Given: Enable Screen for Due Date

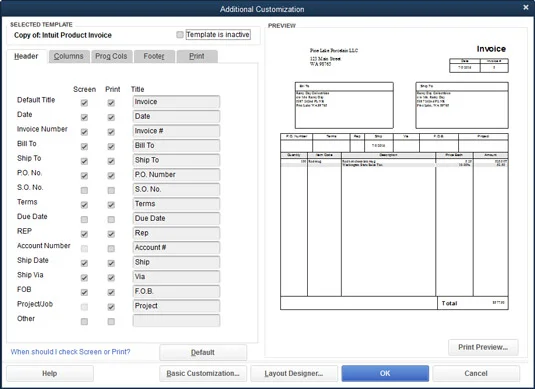Looking at the screenshot, I should click(84, 219).
